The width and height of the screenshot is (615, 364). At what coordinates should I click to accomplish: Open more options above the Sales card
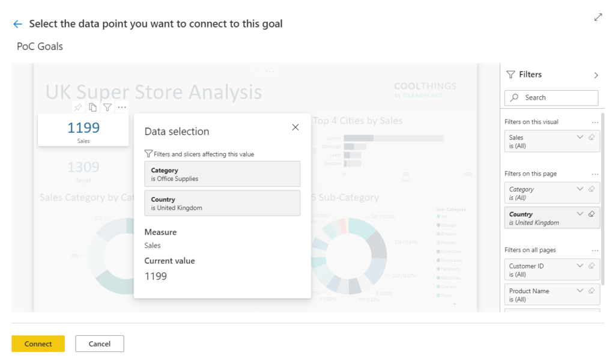[122, 107]
